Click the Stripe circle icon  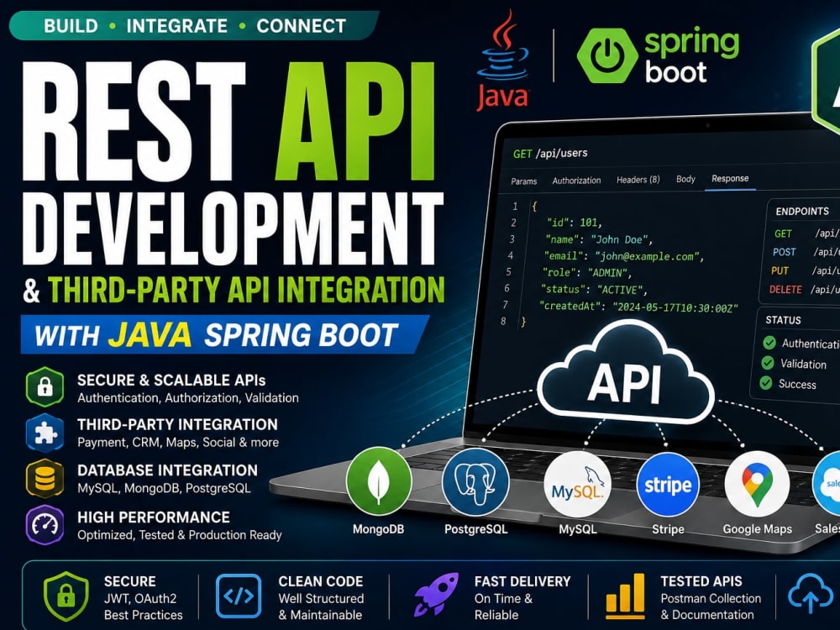pos(668,485)
